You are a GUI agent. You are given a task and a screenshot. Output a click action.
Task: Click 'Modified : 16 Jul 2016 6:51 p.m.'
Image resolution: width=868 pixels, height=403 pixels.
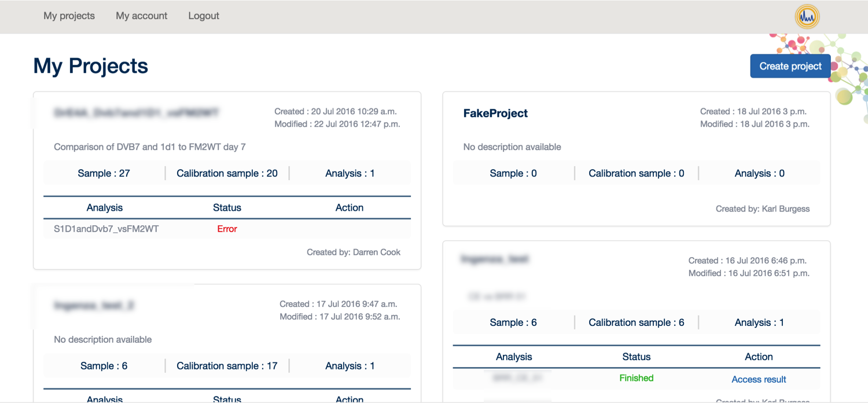(x=749, y=273)
